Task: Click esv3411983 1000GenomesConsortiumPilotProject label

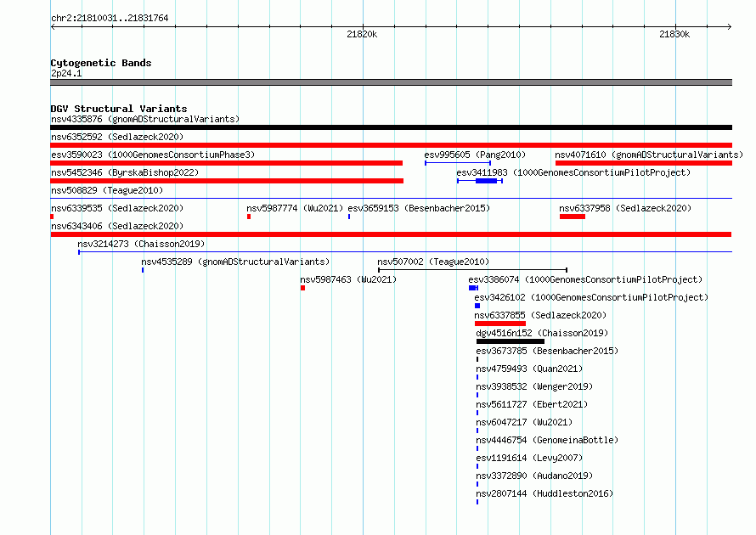Action: tap(573, 172)
